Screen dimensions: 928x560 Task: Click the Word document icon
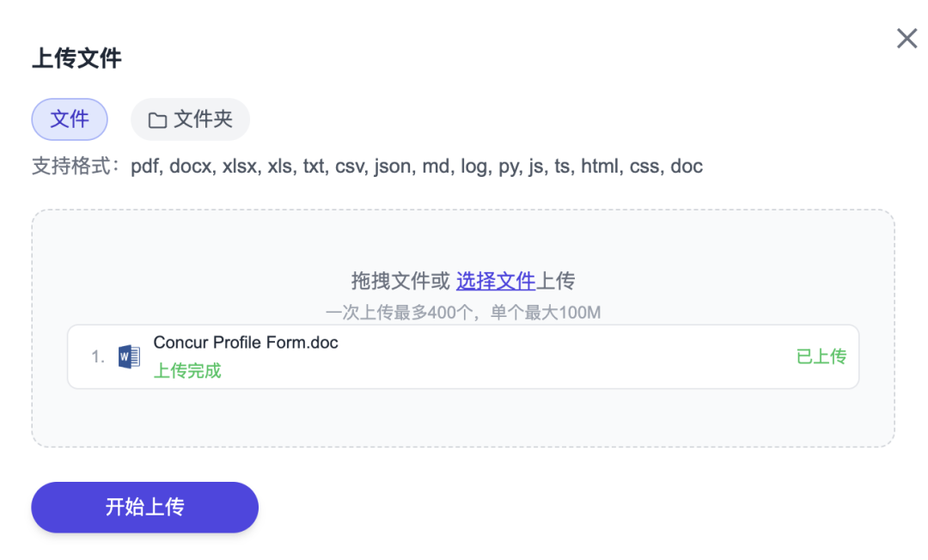[x=129, y=356]
